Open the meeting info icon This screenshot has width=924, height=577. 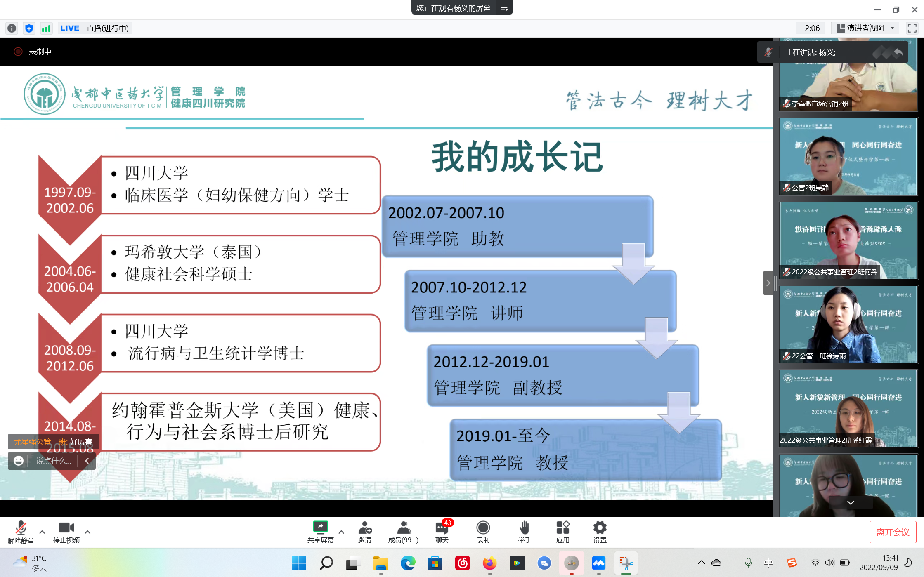coord(12,28)
